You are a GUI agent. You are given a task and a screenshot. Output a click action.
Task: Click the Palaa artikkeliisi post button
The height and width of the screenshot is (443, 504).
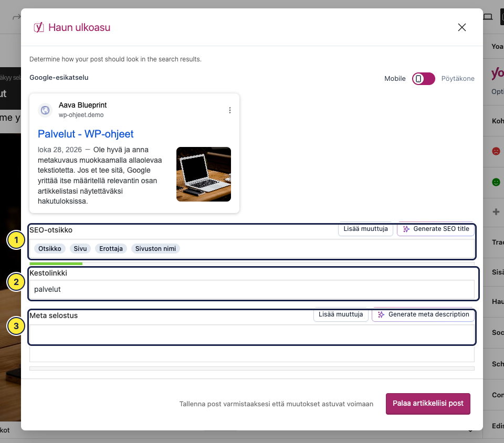tap(428, 404)
